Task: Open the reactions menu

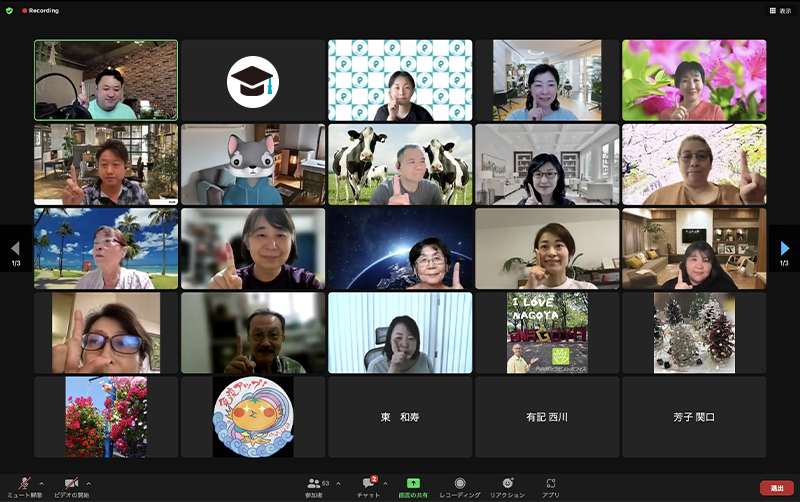Action: (x=507, y=484)
